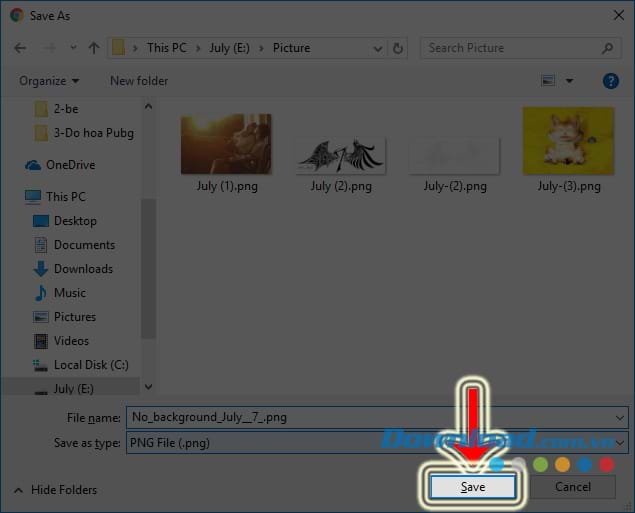
Task: Open the help icon
Action: (x=610, y=81)
